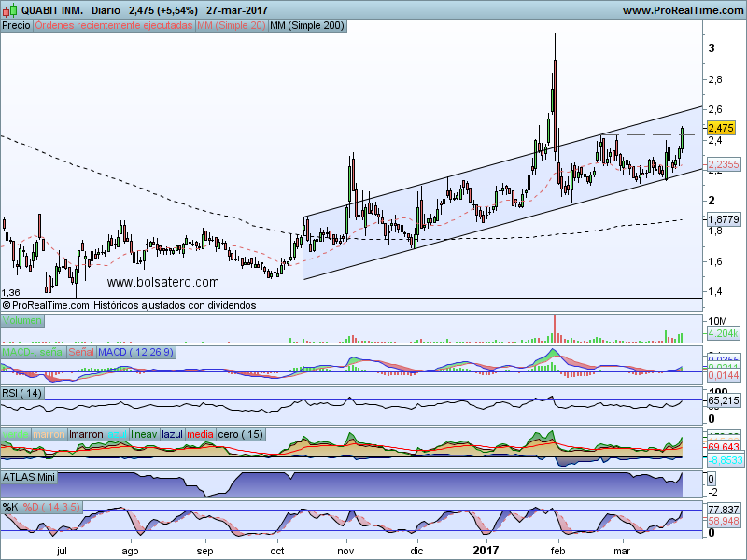Screen dimensions: 747x560
Task: Open the RSI ( 14) indicator label
Action: (x=23, y=392)
